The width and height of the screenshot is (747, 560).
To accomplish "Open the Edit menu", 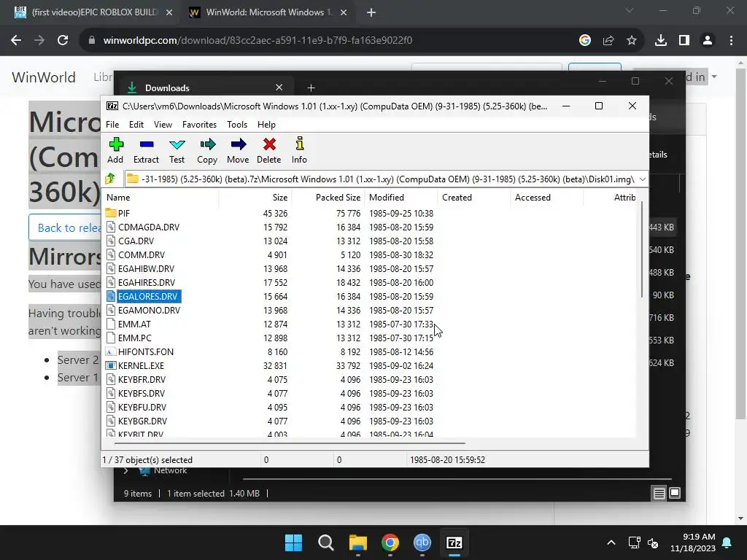I will tap(136, 124).
